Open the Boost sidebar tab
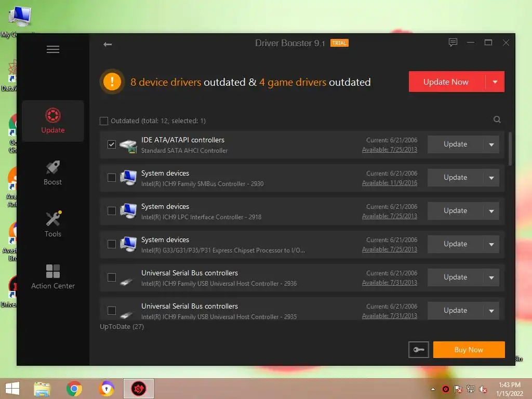Viewport: 532px width, 399px height. coord(53,172)
